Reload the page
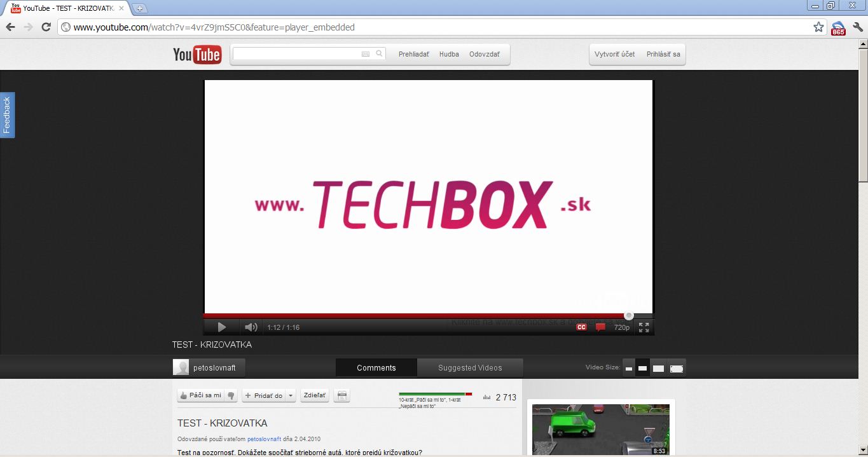 tap(46, 27)
